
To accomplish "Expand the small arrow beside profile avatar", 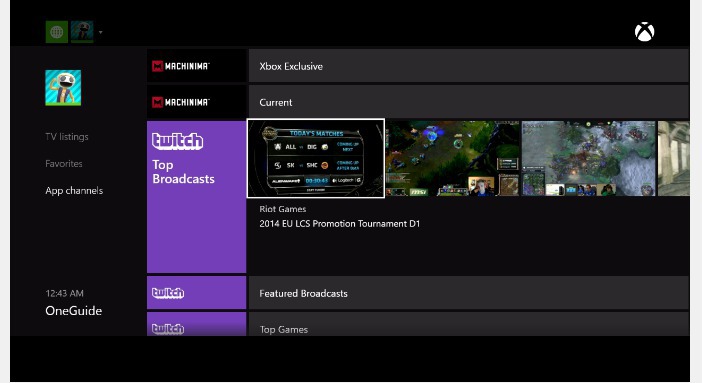I will (101, 32).
